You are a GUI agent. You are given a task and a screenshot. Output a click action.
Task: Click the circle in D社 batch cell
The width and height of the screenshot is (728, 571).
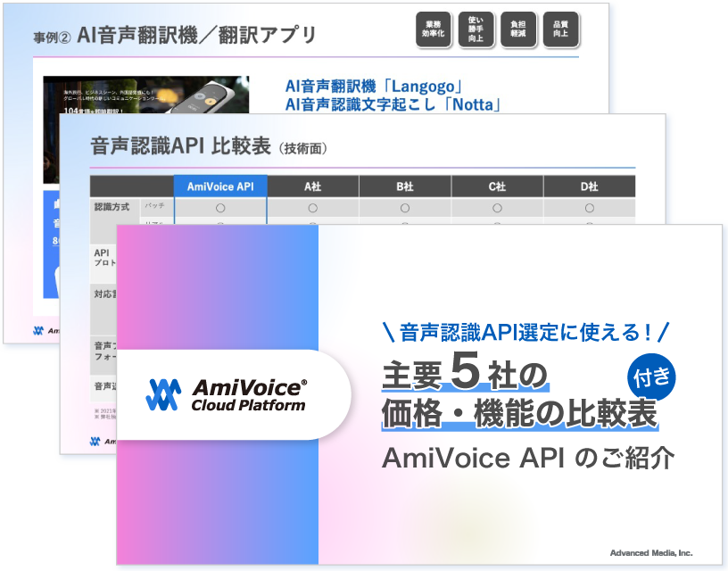[589, 208]
